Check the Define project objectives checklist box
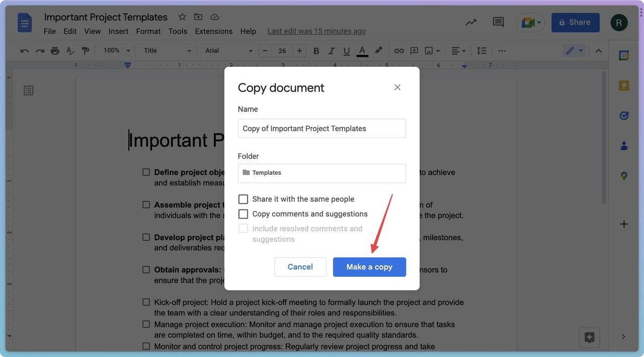The width and height of the screenshot is (644, 357). [x=146, y=172]
